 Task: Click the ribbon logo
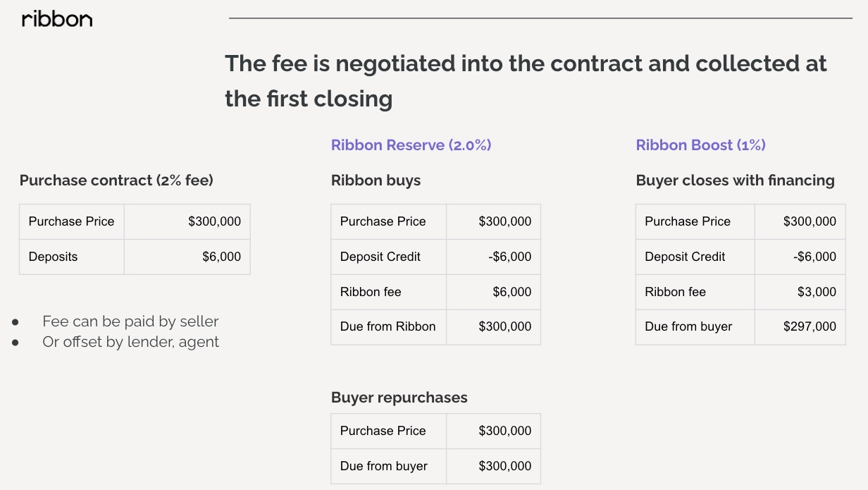tap(57, 19)
